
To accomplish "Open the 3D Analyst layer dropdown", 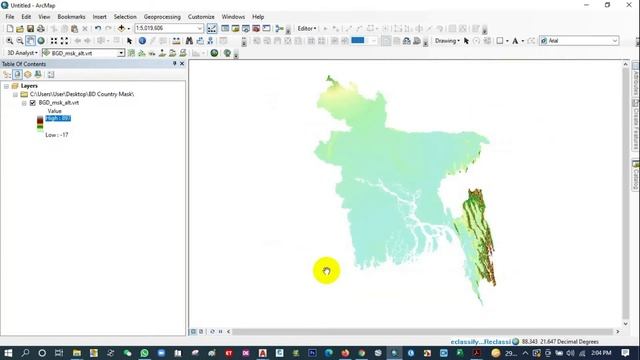I will click(121, 53).
